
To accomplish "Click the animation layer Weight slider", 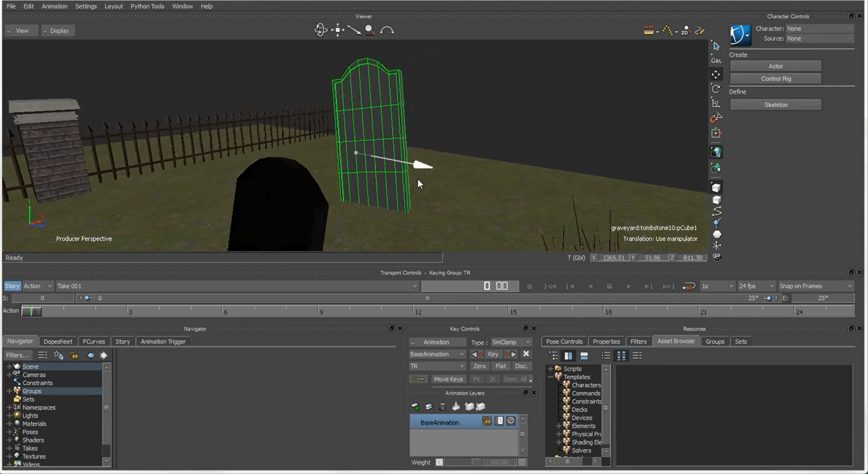I will [462, 462].
